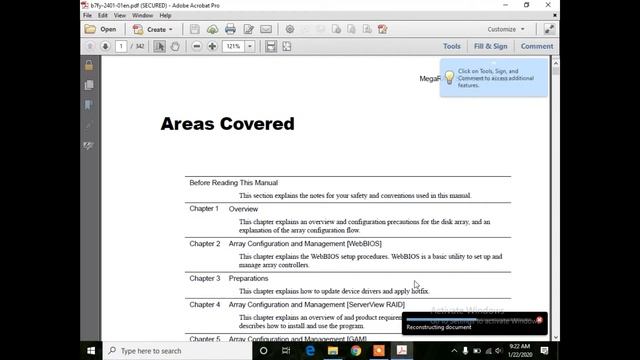The image size is (640, 360).
Task: Open the Signatures panel in sidebar
Action: point(89,145)
